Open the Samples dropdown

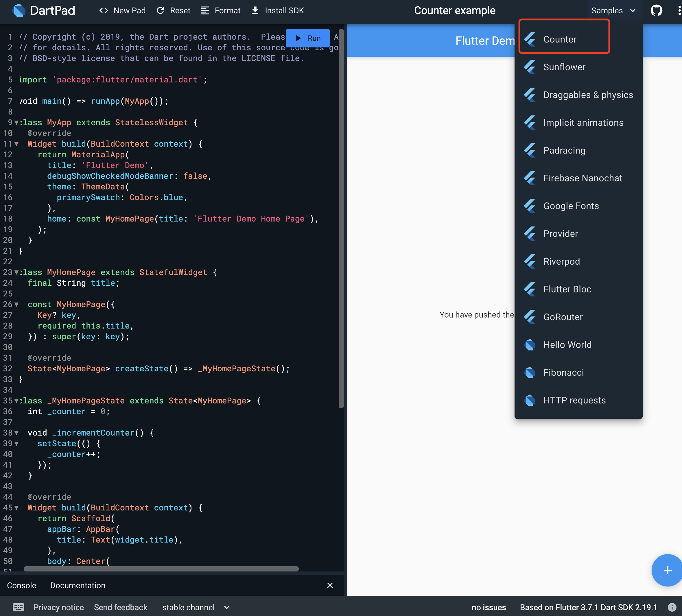click(x=613, y=10)
